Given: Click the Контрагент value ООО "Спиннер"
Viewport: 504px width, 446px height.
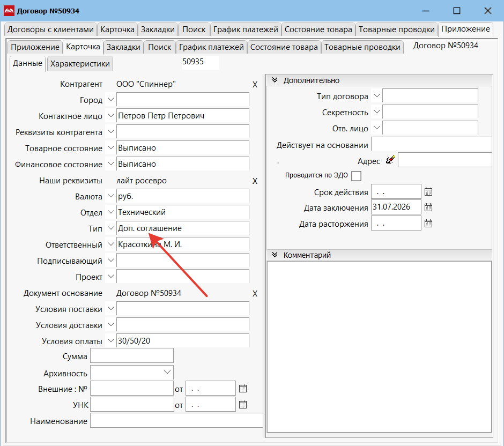Looking at the screenshot, I should pos(146,84).
